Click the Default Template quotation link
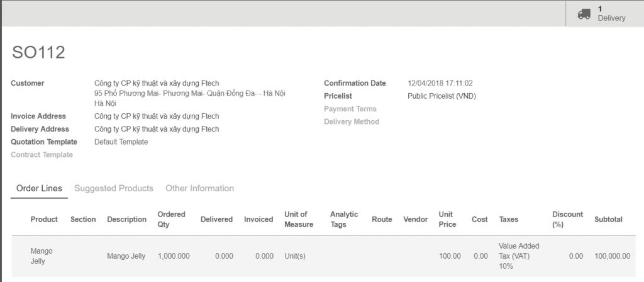 121,142
